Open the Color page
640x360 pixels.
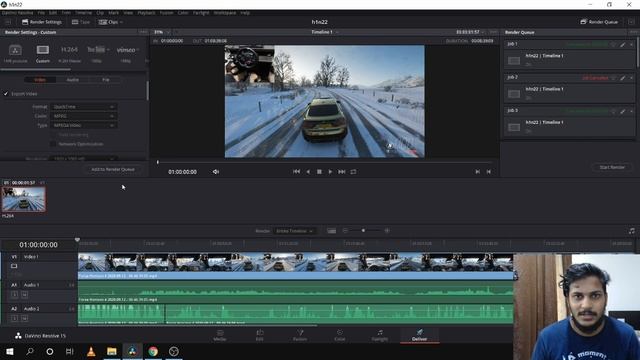pos(340,335)
